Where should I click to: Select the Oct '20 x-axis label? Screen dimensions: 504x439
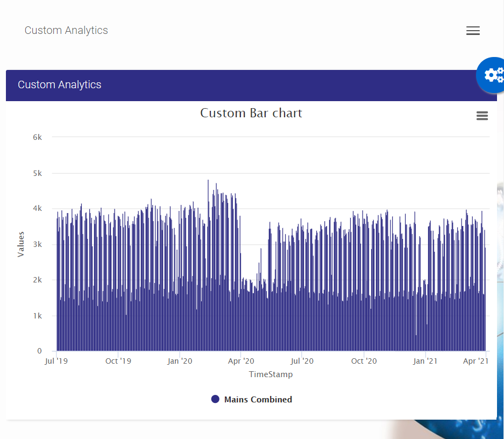pos(364,361)
